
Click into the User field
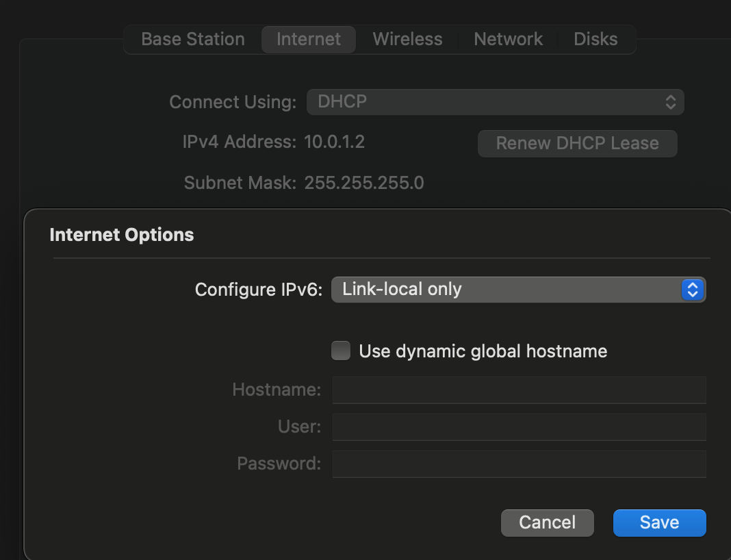coord(519,427)
